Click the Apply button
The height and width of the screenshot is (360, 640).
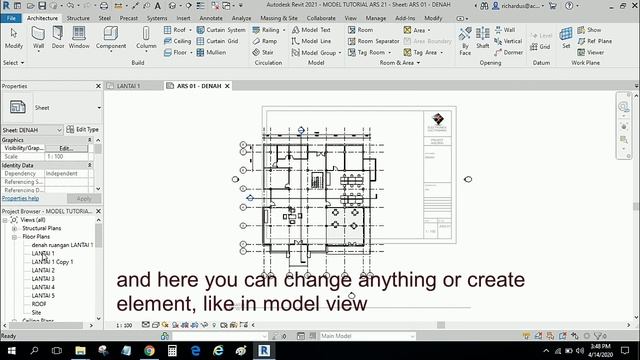click(84, 199)
